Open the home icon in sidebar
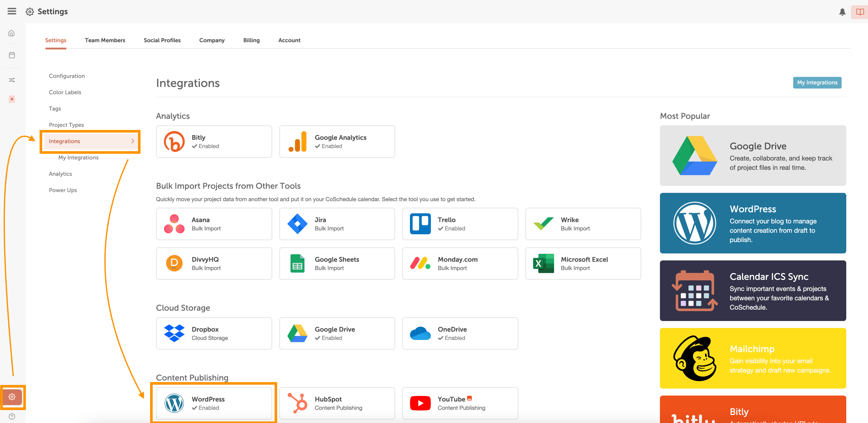This screenshot has height=423, width=868. tap(11, 33)
